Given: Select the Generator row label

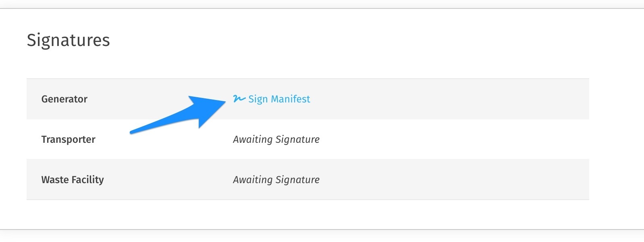Looking at the screenshot, I should (64, 99).
